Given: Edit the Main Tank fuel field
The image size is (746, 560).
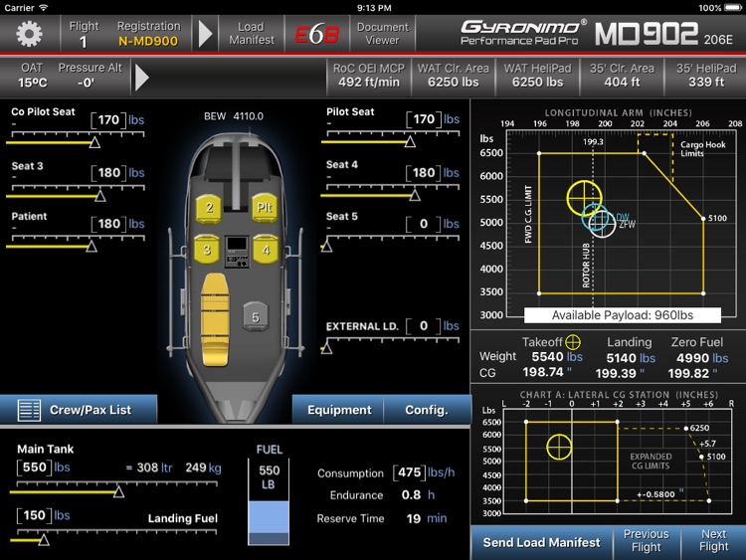Looking at the screenshot, I should tap(34, 467).
